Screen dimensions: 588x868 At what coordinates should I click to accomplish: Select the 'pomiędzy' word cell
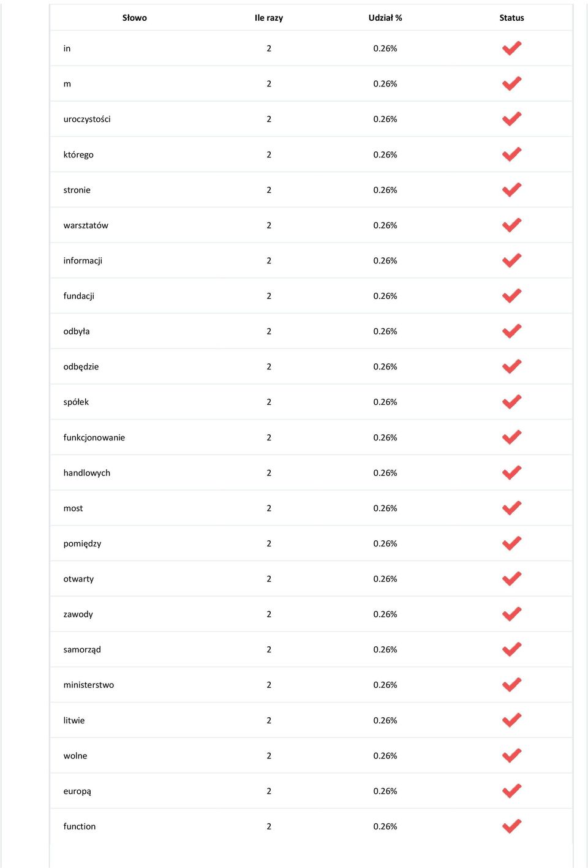[x=82, y=543]
